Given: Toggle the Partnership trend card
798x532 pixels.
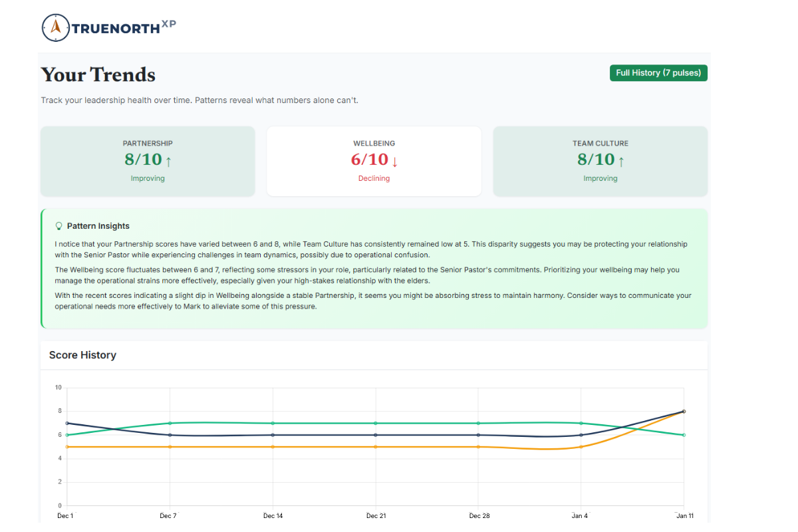Looking at the screenshot, I should pyautogui.click(x=148, y=161).
